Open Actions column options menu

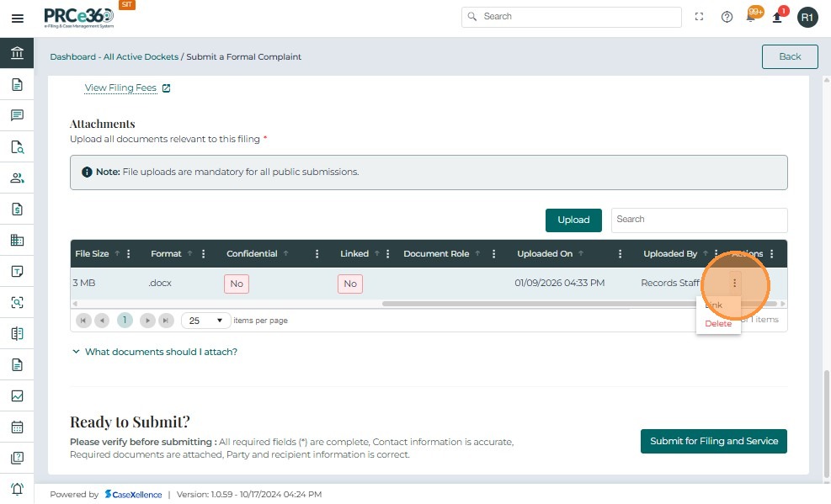pyautogui.click(x=771, y=254)
